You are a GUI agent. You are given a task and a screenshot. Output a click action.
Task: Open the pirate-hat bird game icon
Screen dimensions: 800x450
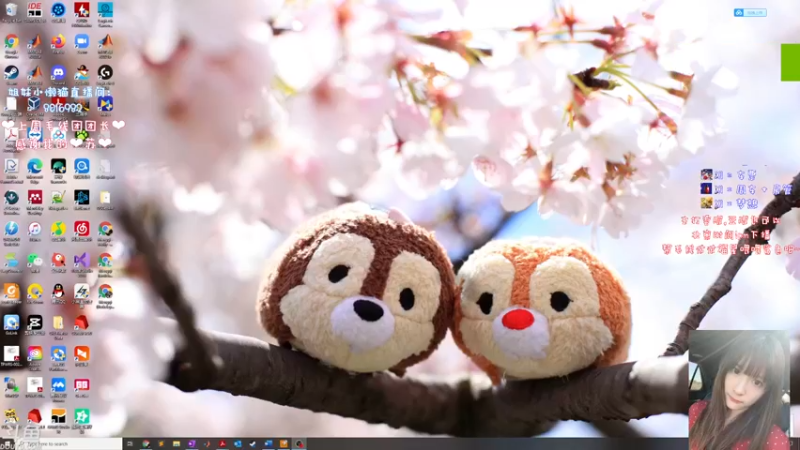tap(82, 72)
